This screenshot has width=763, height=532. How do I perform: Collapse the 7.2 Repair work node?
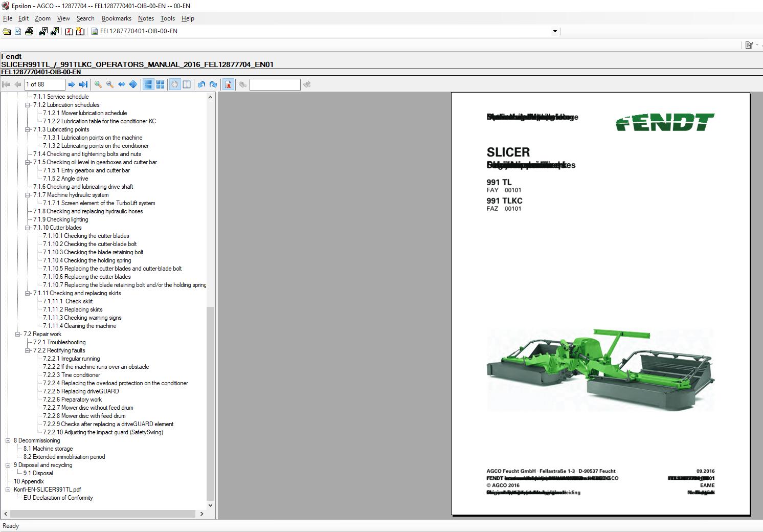18,334
